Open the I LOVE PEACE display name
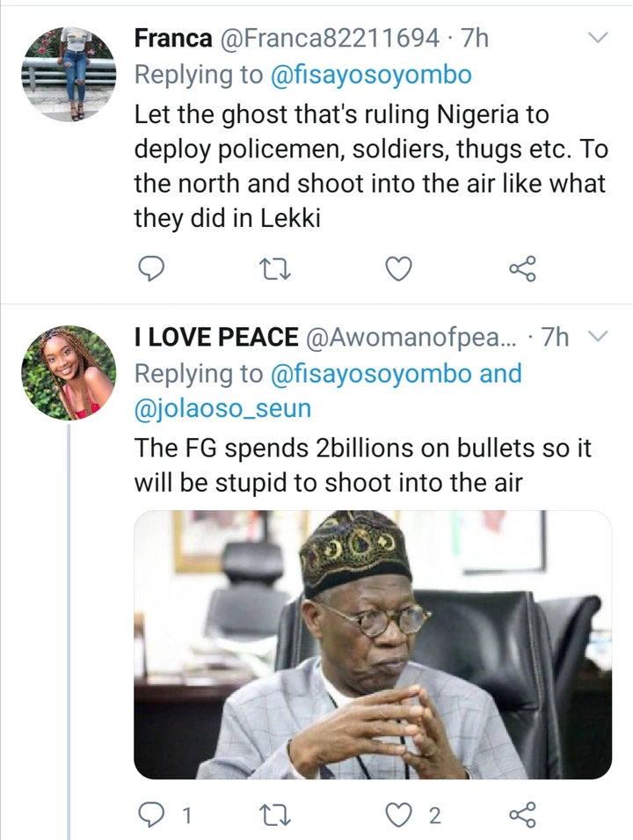 215,337
